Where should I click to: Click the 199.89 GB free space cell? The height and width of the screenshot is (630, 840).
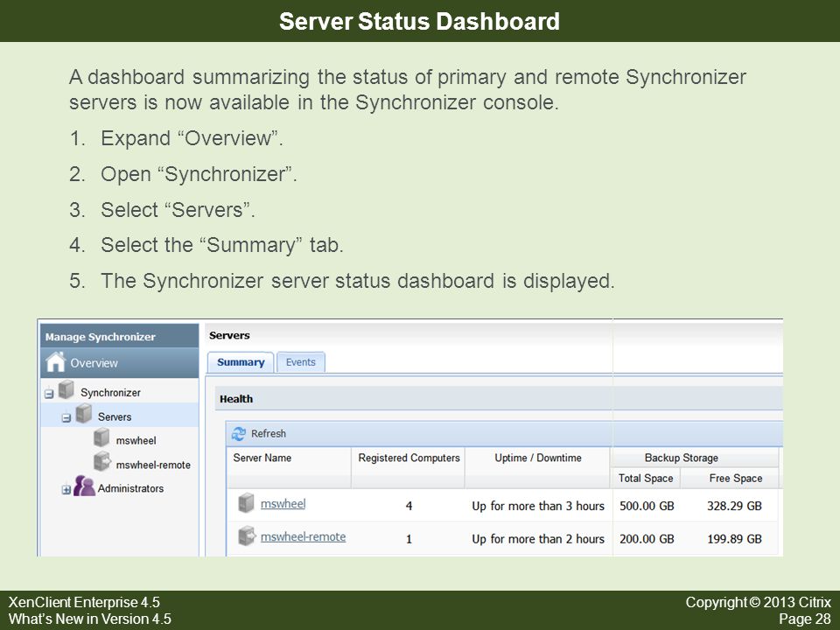click(x=734, y=540)
